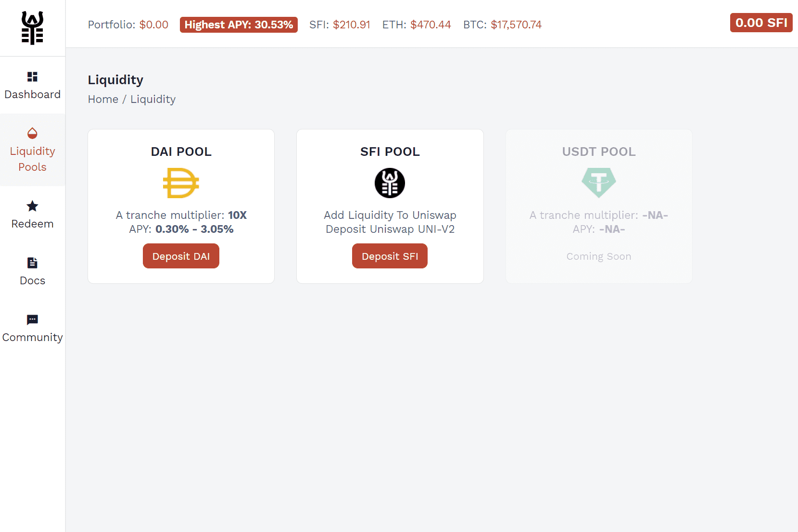The height and width of the screenshot is (532, 798).
Task: Click the Saffron logo at top left
Action: point(32,28)
